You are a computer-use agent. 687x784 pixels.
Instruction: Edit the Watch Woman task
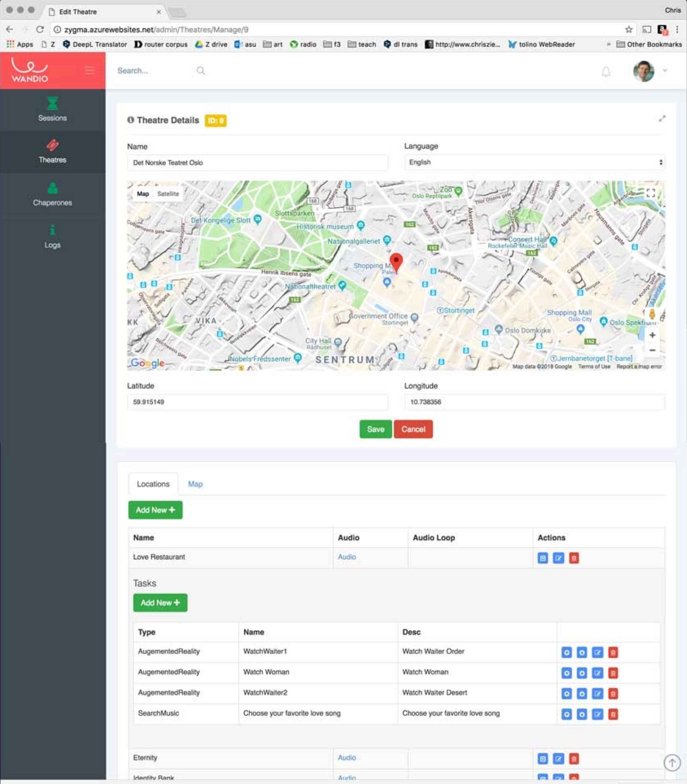(x=597, y=673)
